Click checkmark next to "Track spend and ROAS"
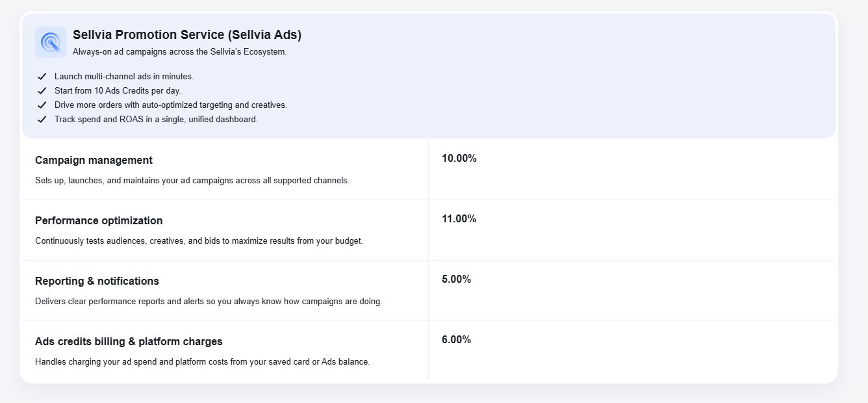This screenshot has width=868, height=403. tap(42, 120)
